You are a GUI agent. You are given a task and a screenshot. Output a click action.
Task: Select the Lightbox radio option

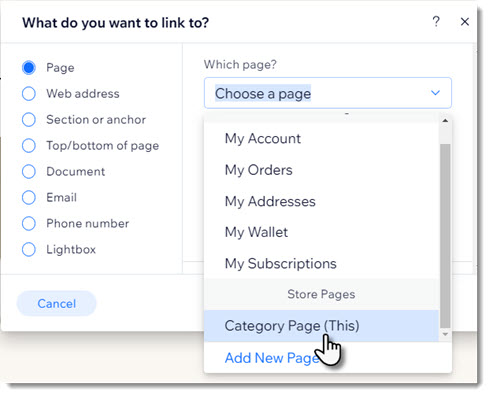pyautogui.click(x=29, y=249)
